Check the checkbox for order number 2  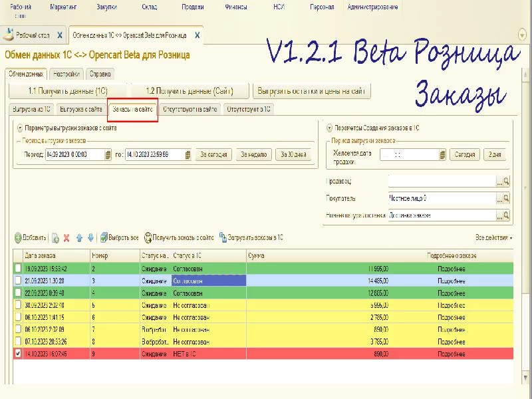18,268
